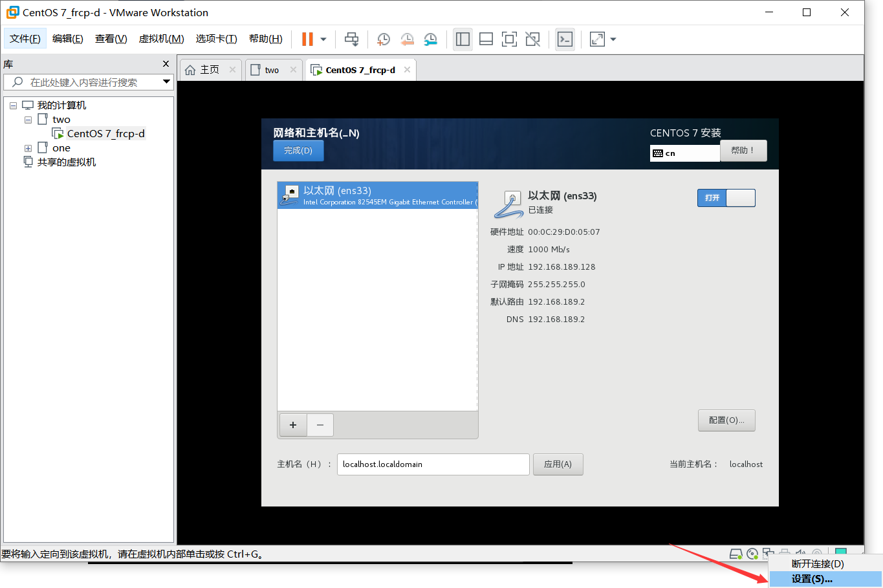
Task: Open snapshot manager with clock-wrench icon
Action: [x=430, y=39]
